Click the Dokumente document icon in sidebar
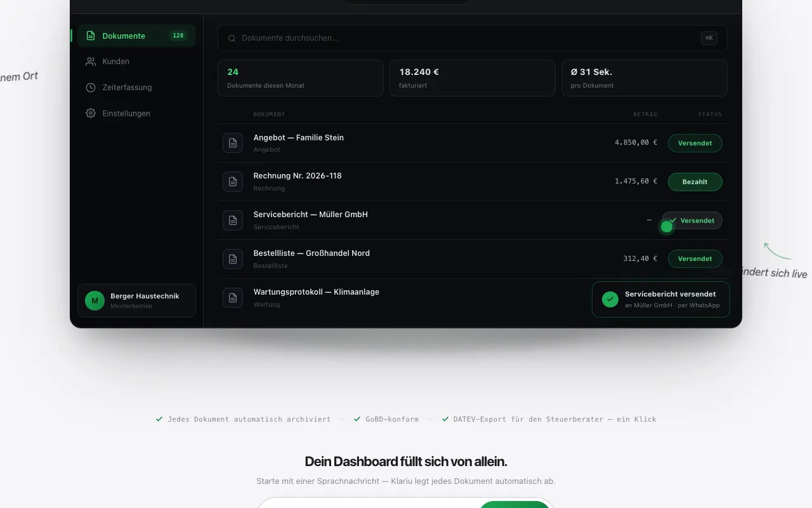Image resolution: width=812 pixels, height=508 pixels. [x=91, y=36]
